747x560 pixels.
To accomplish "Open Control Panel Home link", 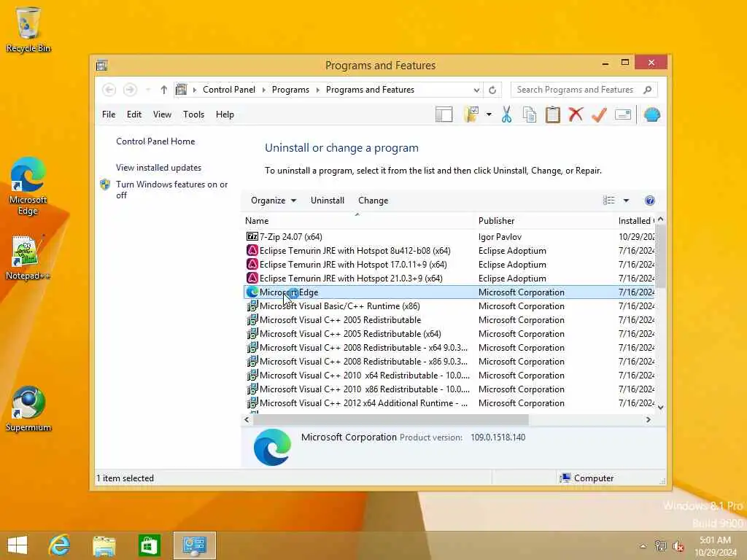I will [155, 141].
